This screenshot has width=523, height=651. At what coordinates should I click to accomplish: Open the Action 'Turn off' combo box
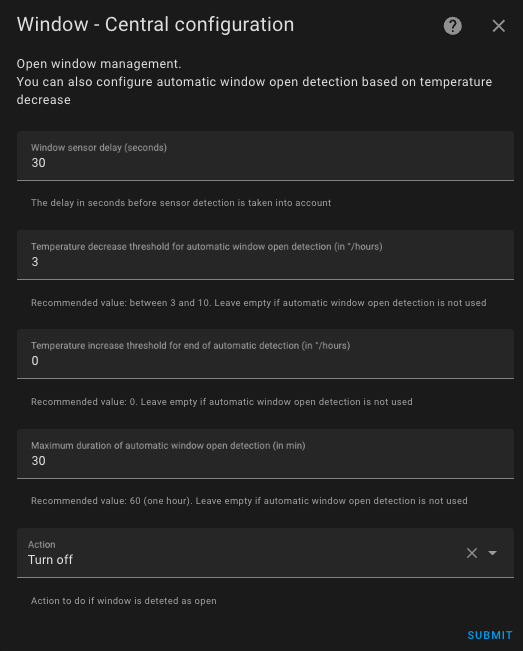point(265,553)
